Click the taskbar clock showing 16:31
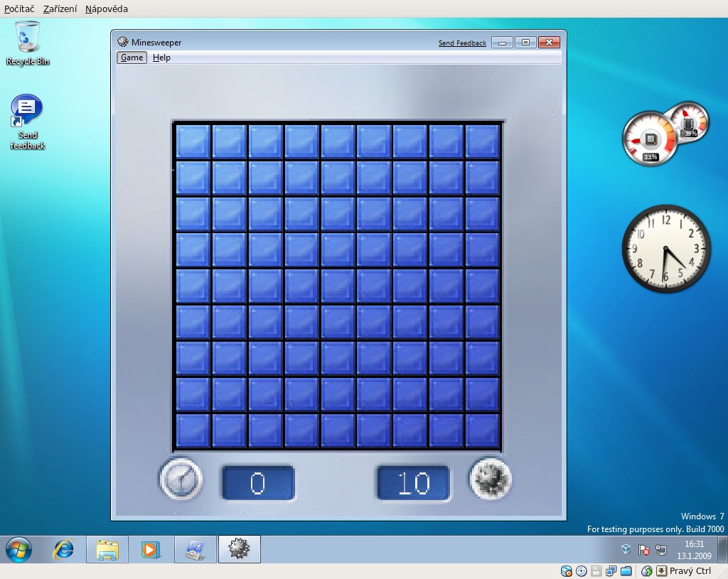Viewport: 728px width, 579px height. coord(694,549)
